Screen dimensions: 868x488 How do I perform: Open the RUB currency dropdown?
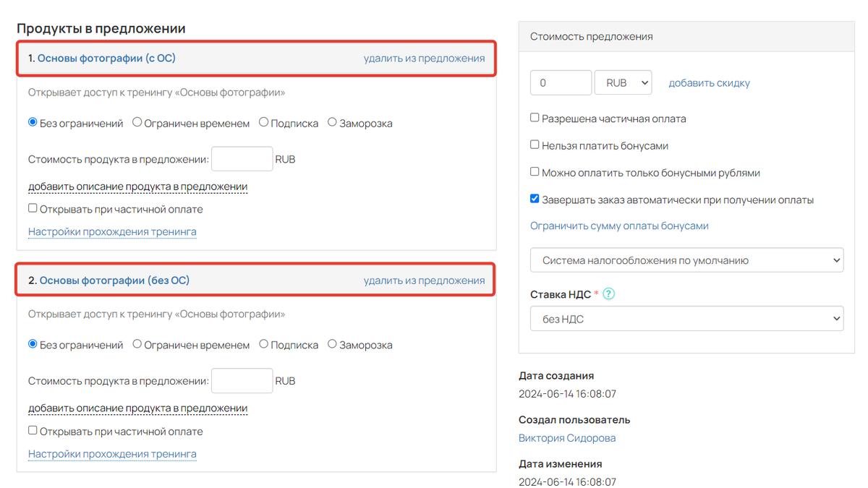pyautogui.click(x=623, y=82)
